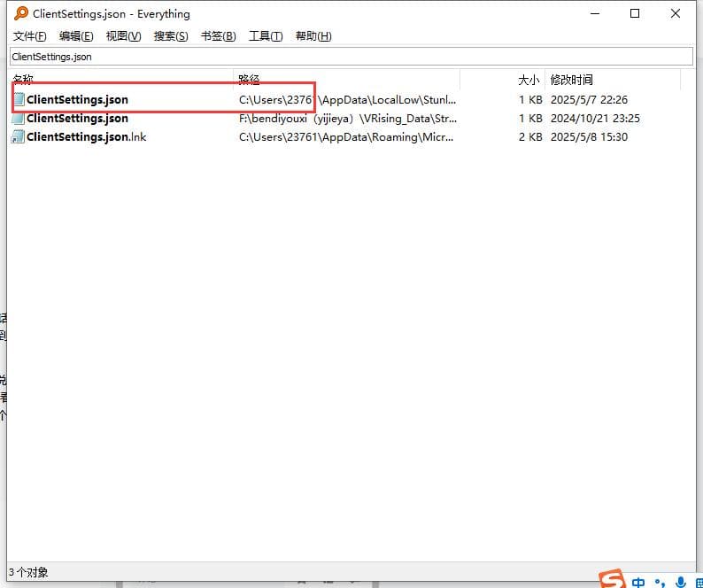This screenshot has height=588, width=703.
Task: Click the date 2025/5/7 22:26
Action: (589, 99)
